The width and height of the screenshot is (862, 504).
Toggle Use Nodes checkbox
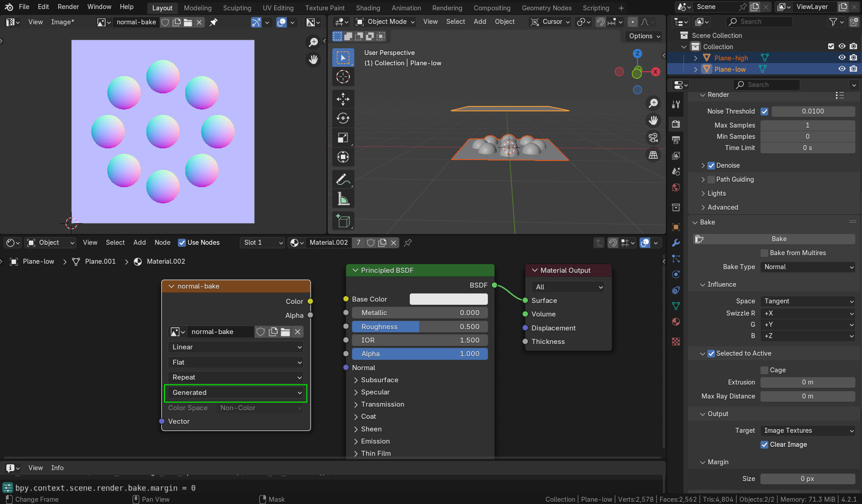click(x=182, y=243)
